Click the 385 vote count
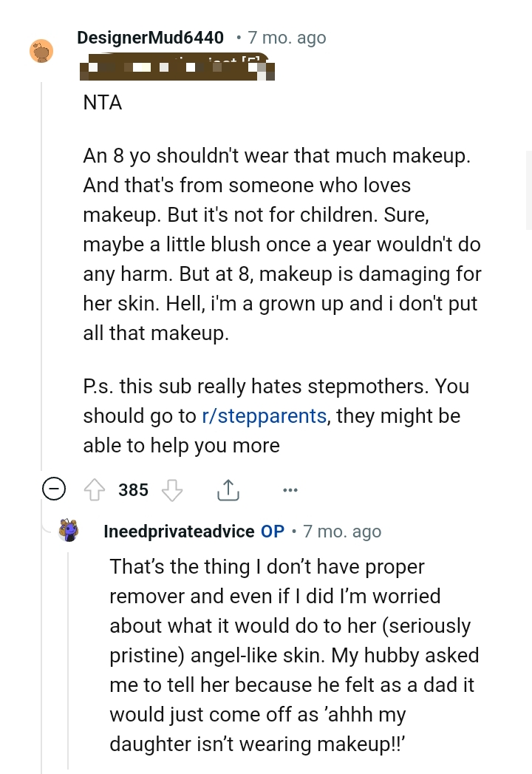The image size is (532, 774). pos(133,489)
